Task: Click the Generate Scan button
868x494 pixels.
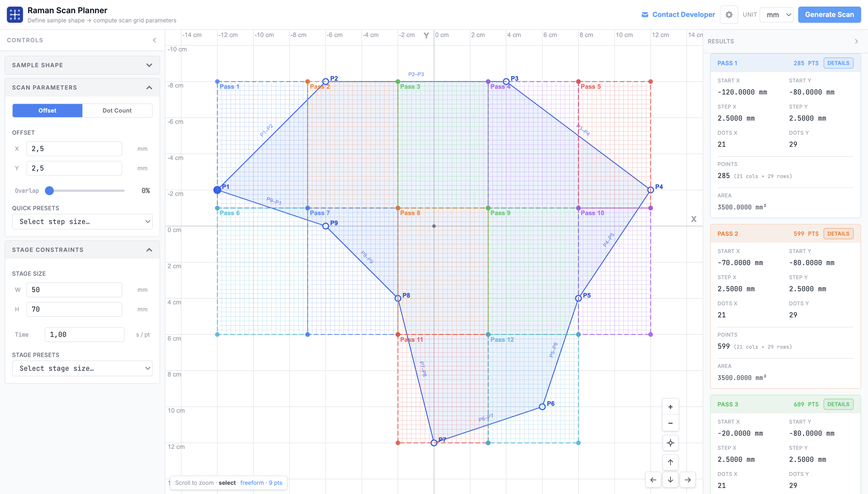Action: [829, 15]
